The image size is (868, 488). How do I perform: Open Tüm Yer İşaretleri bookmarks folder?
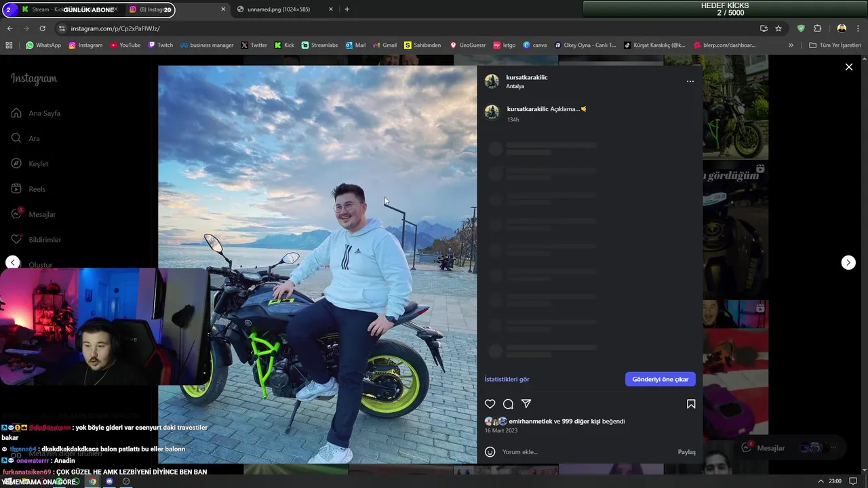[x=835, y=45]
